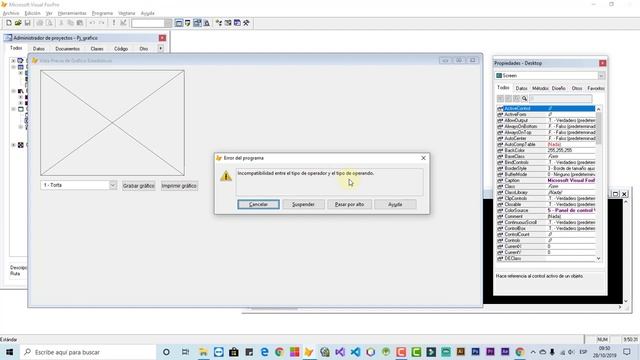Click Ayuda button in the error dialog
Image resolution: width=640 pixels, height=360 pixels.
tap(395, 204)
